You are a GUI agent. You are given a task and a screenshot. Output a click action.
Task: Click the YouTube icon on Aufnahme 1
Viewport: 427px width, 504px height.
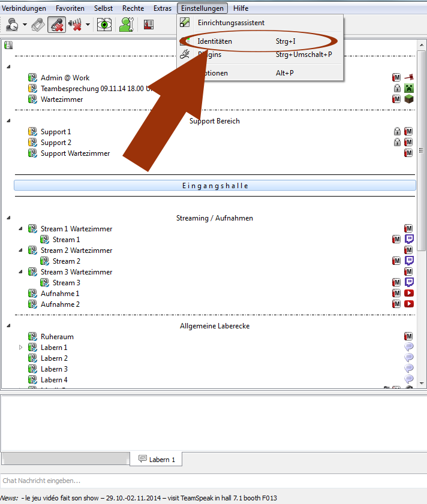coord(409,293)
